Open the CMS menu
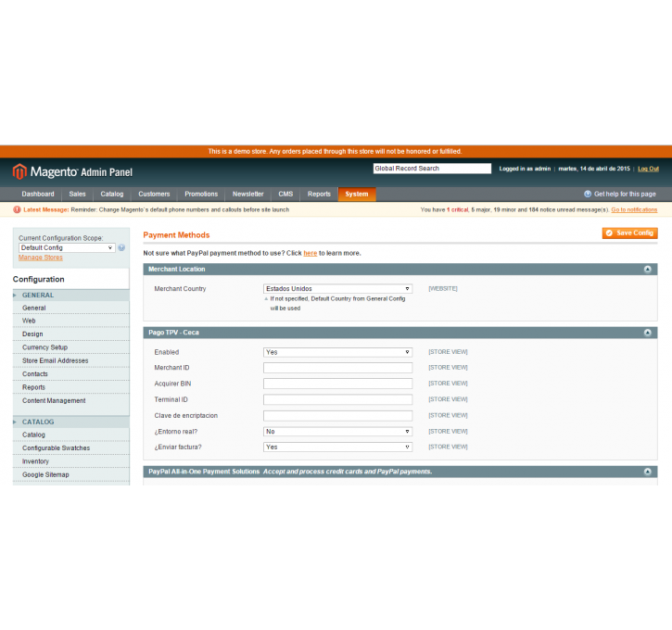Image resolution: width=672 pixels, height=630 pixels. click(x=285, y=194)
